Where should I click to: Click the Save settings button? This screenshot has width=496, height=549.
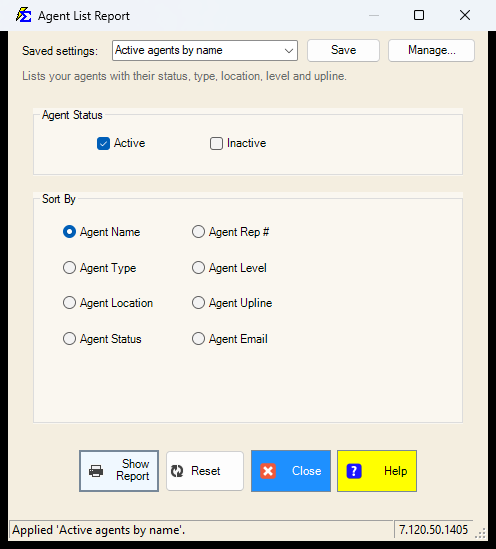pos(343,50)
